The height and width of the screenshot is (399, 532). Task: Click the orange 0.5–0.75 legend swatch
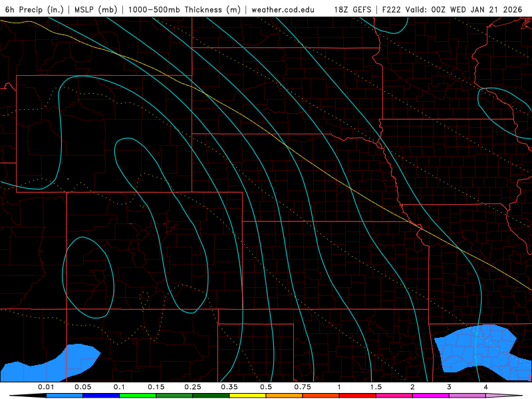(285, 396)
